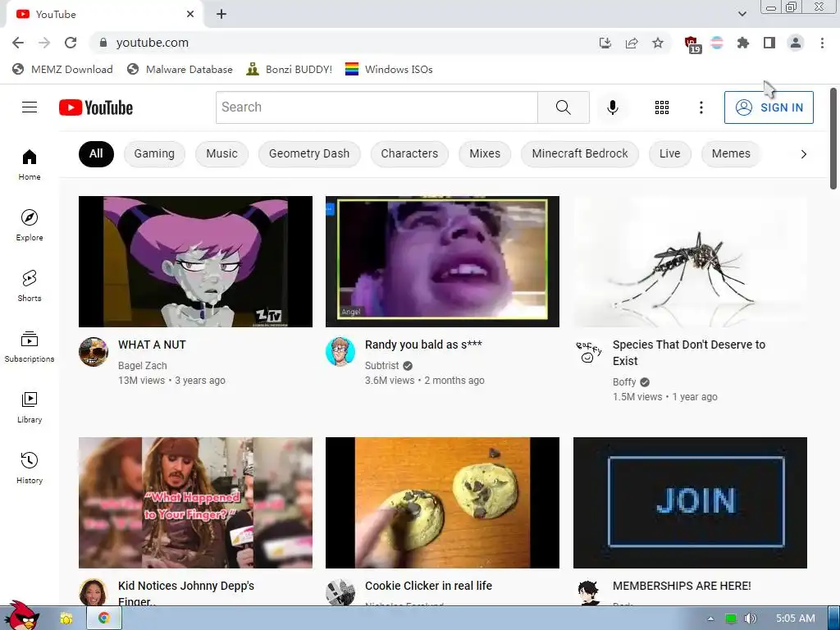Click the Bagel Zach channel name
This screenshot has width=840, height=630.
point(143,365)
